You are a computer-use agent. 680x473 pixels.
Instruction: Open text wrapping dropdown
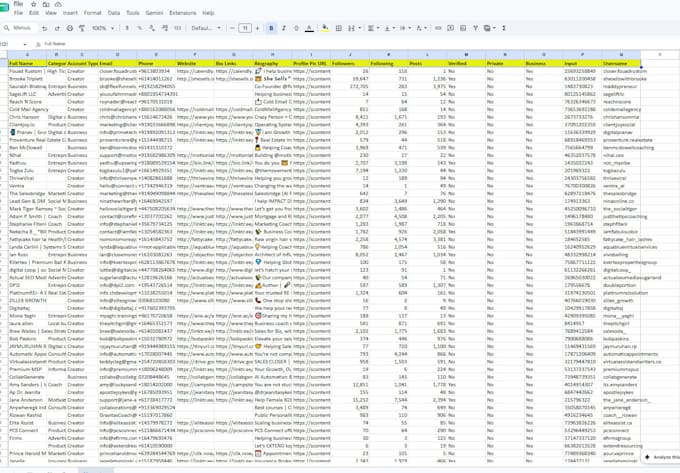click(x=405, y=28)
